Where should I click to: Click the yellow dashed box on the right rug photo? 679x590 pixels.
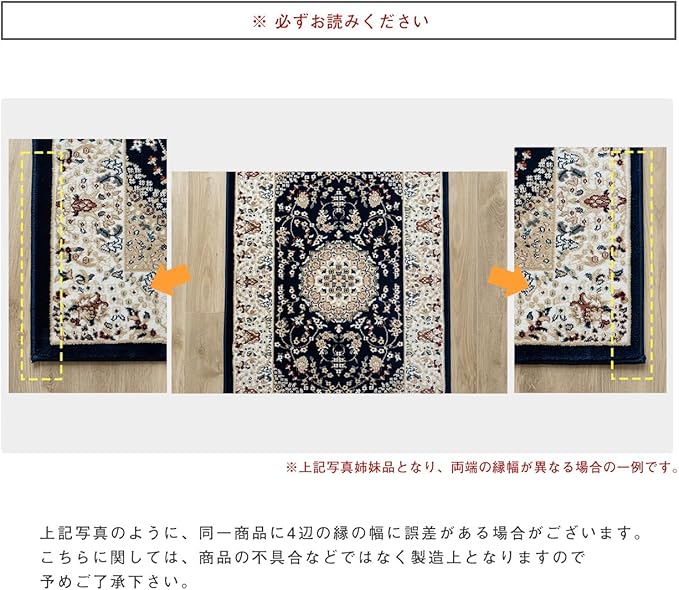pos(632,265)
